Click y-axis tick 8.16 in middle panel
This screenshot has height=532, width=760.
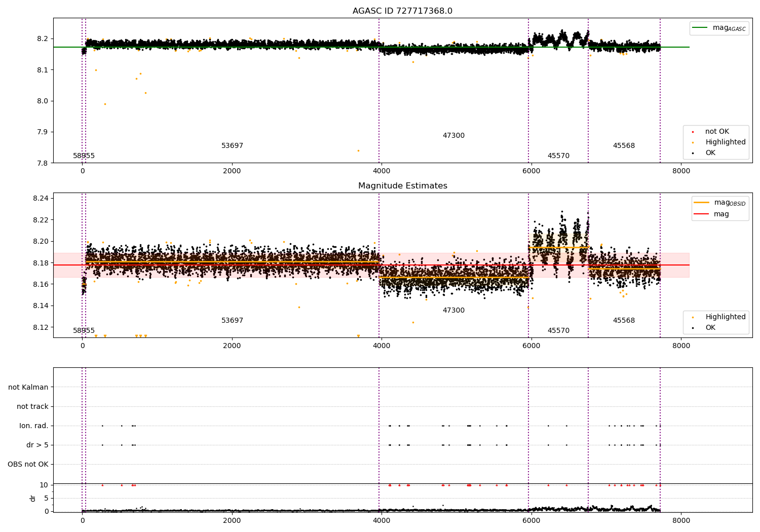(41, 285)
